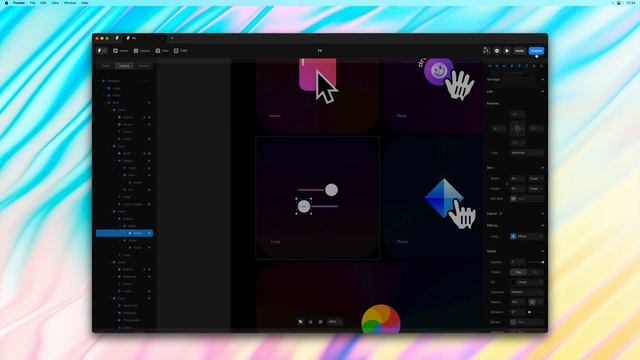Add an overlay with the Overlays plus
Viewport: 640px width, 360px height.
pos(542,80)
